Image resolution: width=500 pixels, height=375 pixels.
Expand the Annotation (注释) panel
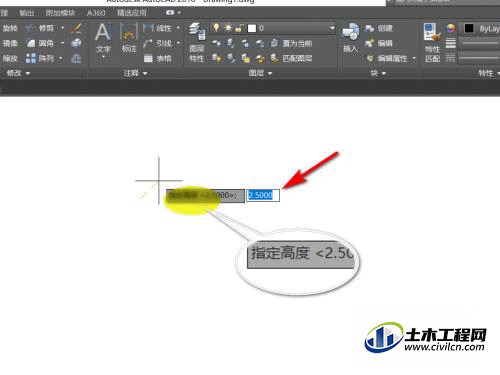coord(135,73)
